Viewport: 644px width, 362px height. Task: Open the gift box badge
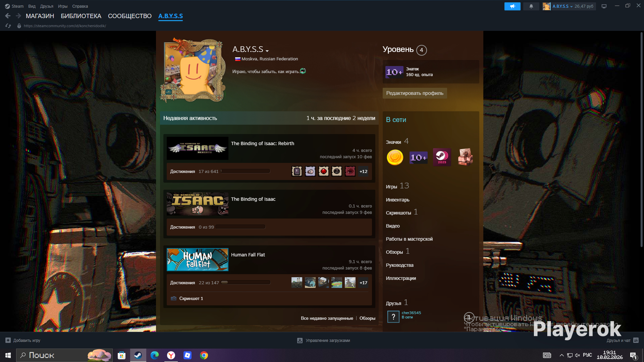click(x=465, y=157)
